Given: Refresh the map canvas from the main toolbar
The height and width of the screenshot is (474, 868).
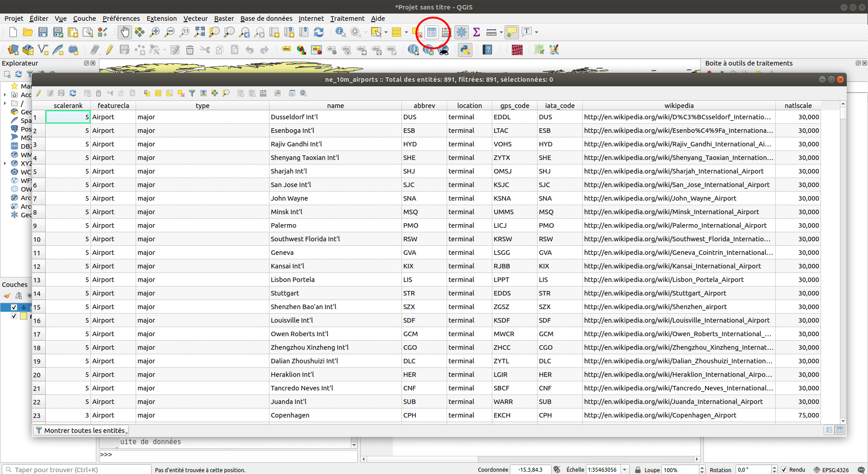Looking at the screenshot, I should pyautogui.click(x=319, y=32).
